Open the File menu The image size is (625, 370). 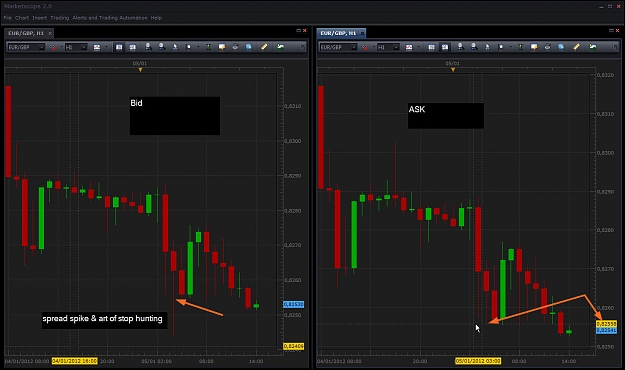point(7,18)
